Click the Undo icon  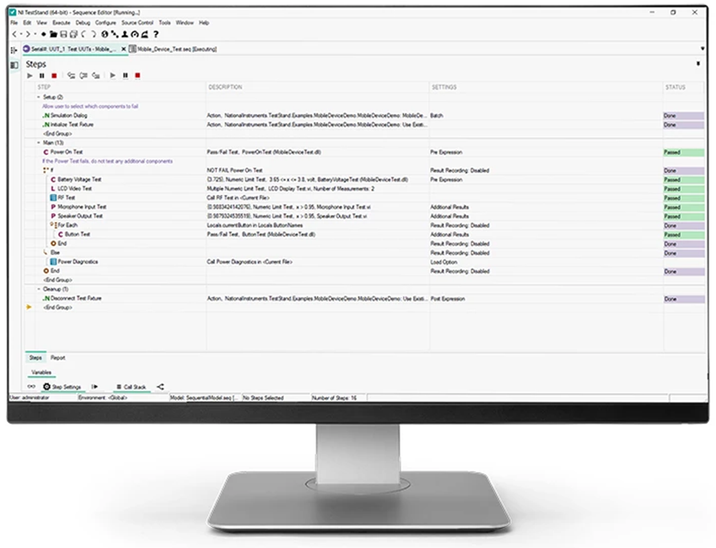(83, 34)
